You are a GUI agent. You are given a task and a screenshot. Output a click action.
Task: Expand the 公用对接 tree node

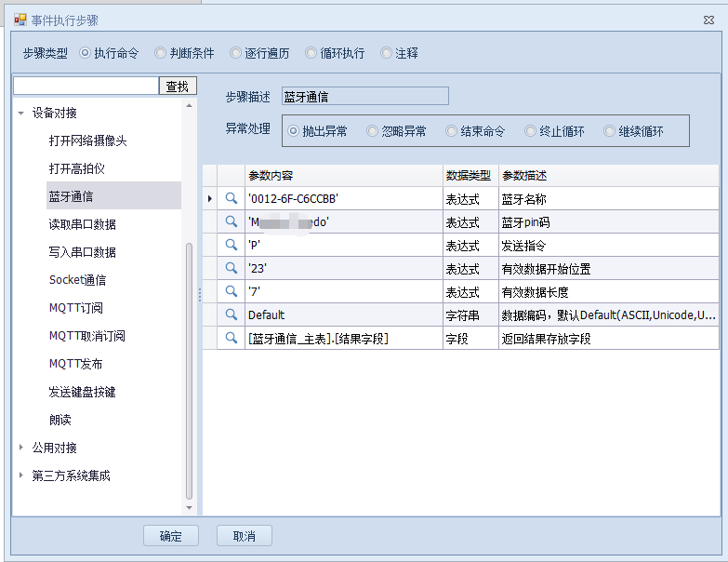point(21,448)
